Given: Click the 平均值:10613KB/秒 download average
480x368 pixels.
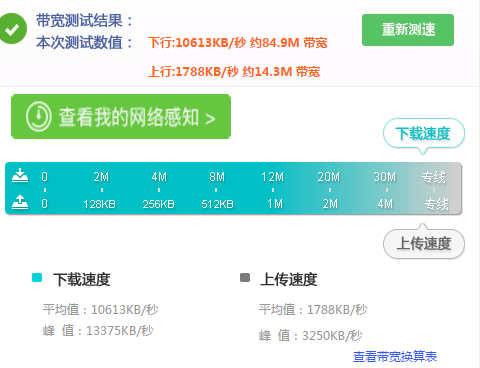Looking at the screenshot, I should coord(100,310).
